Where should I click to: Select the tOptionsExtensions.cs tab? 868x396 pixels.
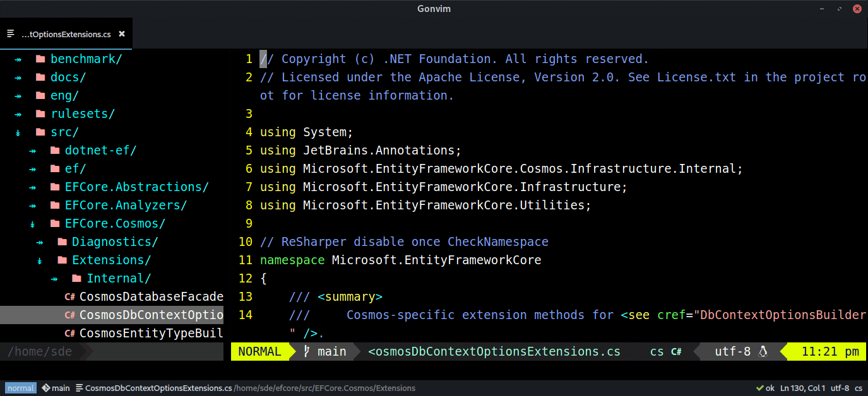[x=66, y=34]
